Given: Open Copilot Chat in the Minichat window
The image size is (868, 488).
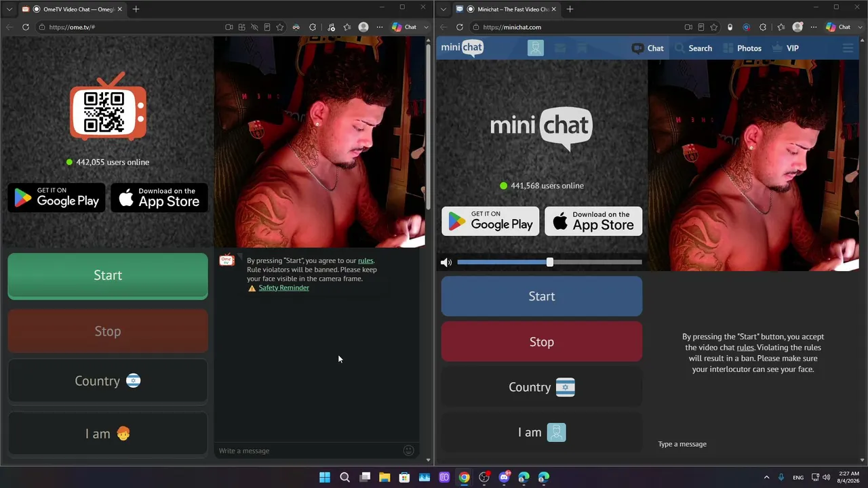Looking at the screenshot, I should coord(838,27).
